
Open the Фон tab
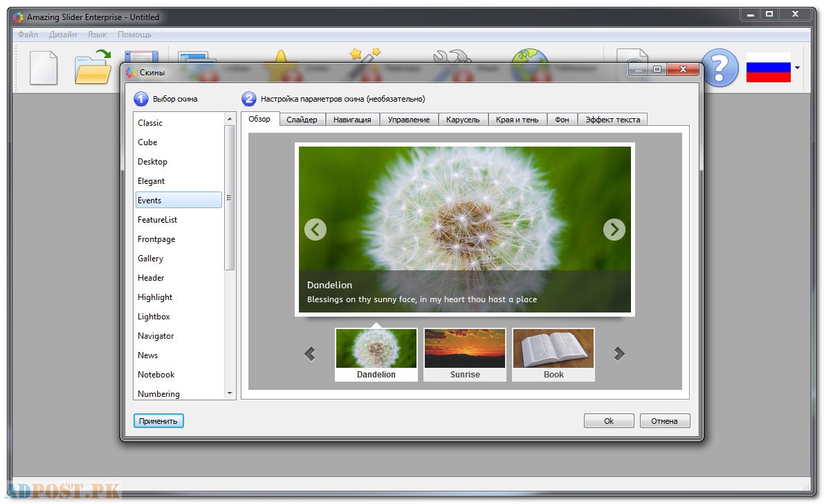(562, 120)
